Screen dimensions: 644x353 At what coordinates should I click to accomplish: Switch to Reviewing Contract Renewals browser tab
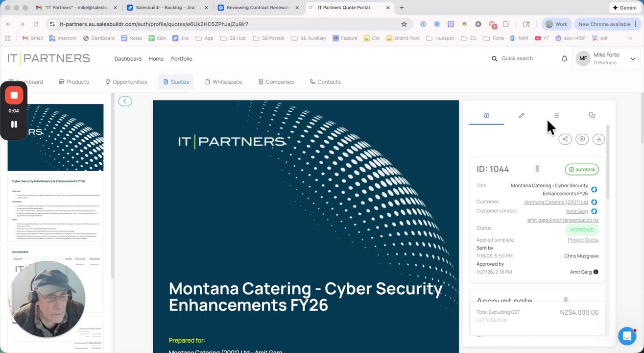259,8
